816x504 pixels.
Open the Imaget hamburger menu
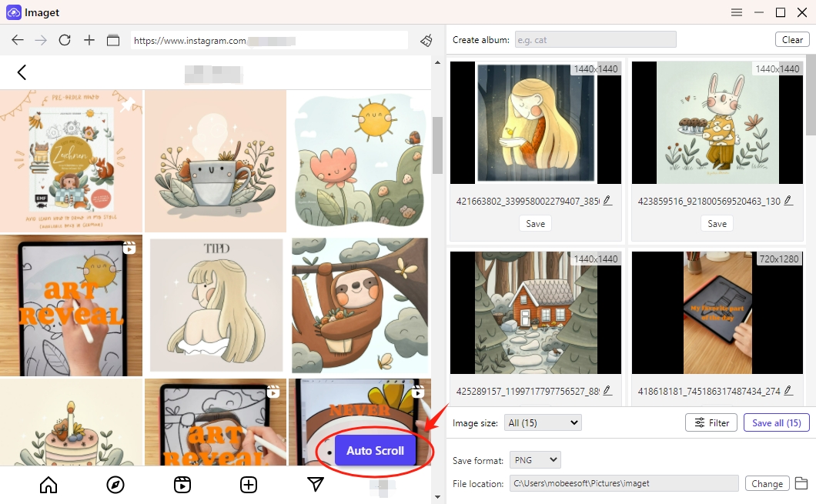(x=736, y=12)
